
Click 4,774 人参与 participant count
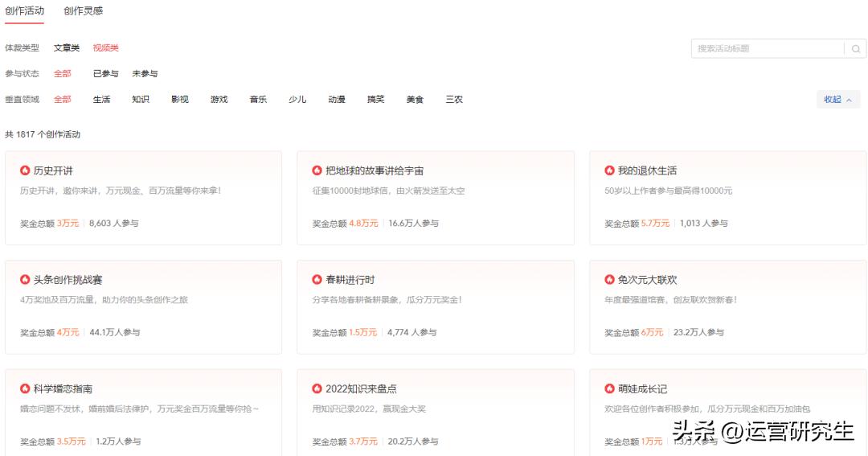411,332
